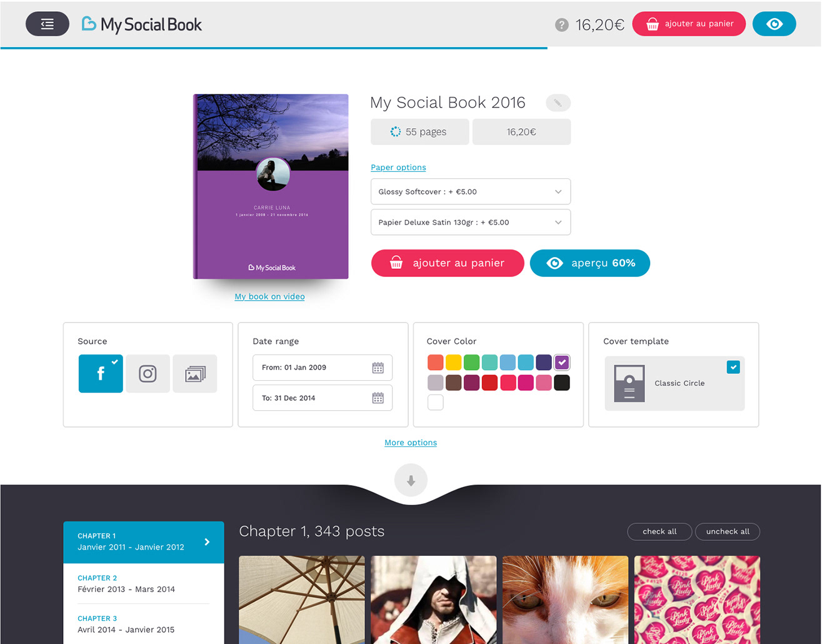
Task: Edit book title with pencil icon
Action: tap(558, 103)
